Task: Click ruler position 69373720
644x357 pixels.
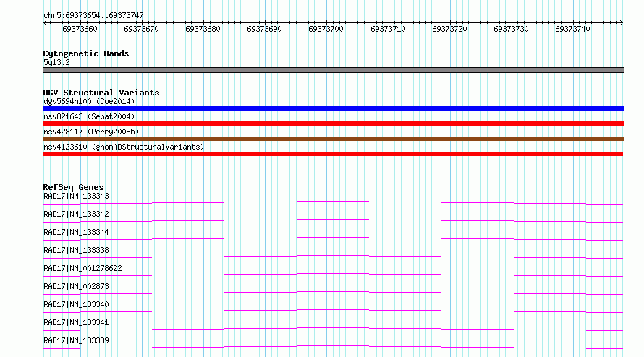Action: coord(450,29)
